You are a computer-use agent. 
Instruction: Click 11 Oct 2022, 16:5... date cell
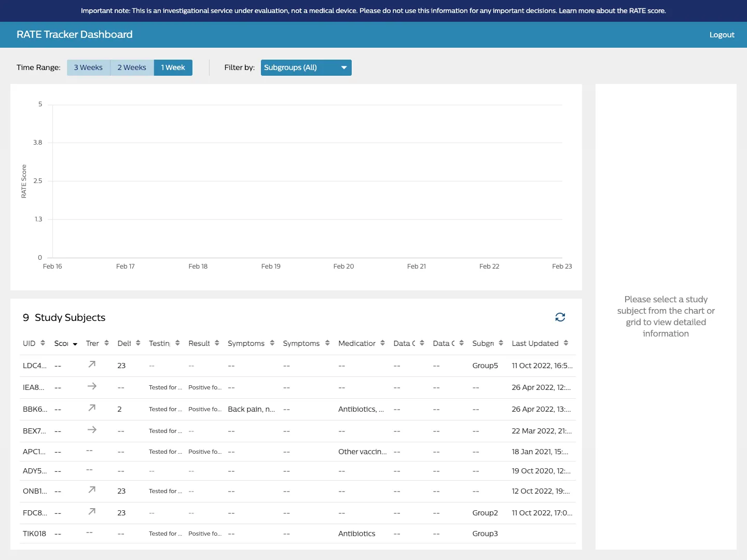(x=542, y=366)
